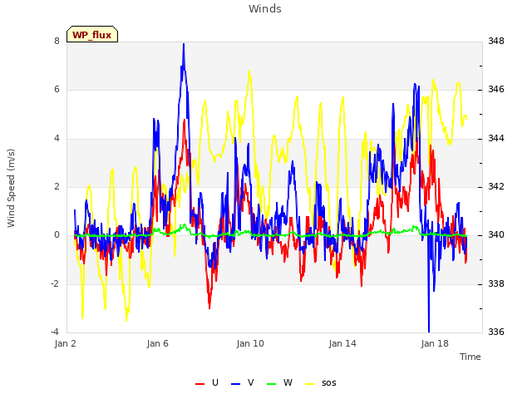Click the Jan 18 tick label
The image size is (532, 399).
435,343
